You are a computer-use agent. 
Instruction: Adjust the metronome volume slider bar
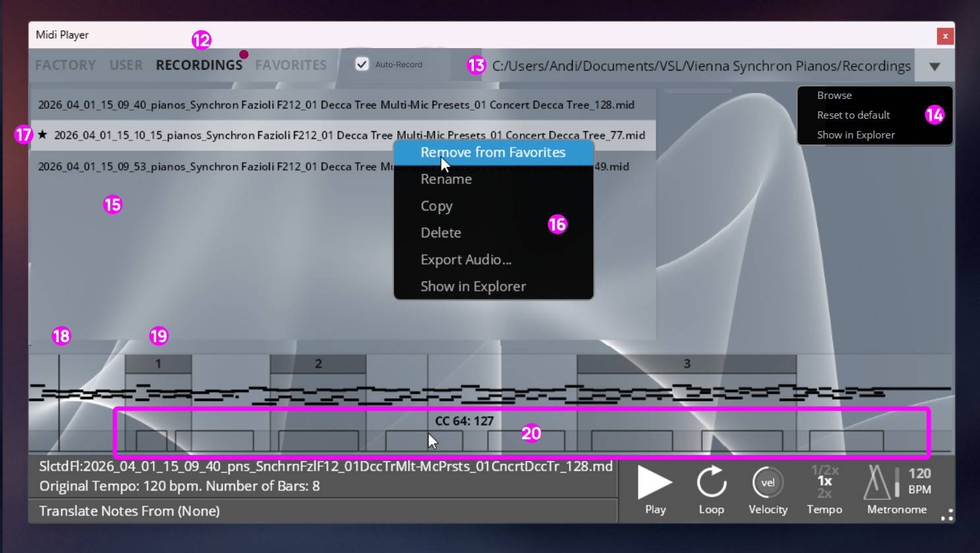click(897, 482)
